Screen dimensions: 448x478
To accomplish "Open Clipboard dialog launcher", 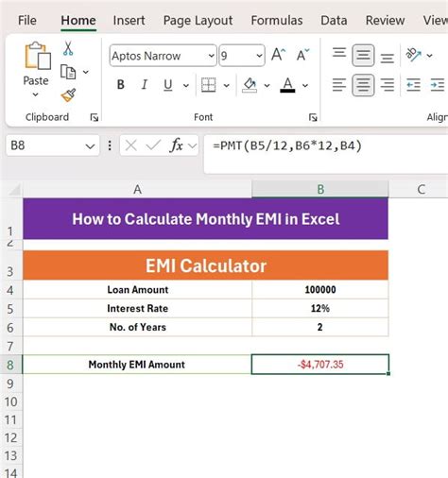I will (x=95, y=117).
